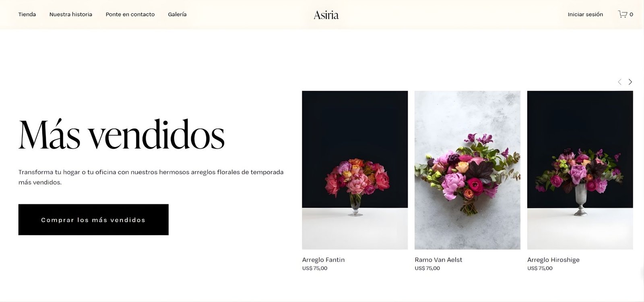This screenshot has width=644, height=302.
Task: Click the price under Arreglo Fantin
Action: (315, 268)
